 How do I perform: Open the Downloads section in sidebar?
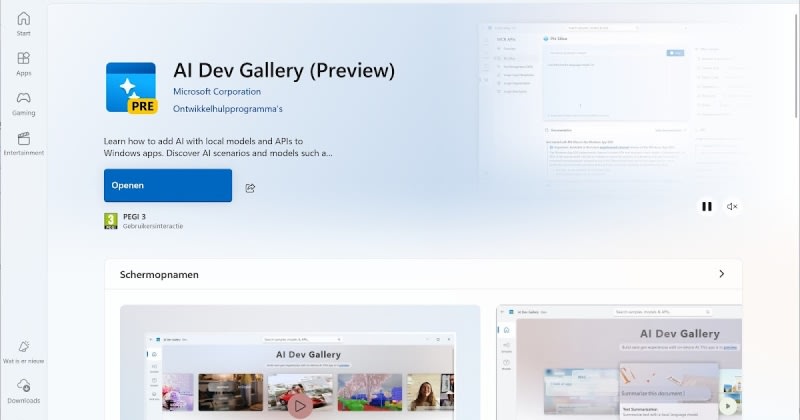point(23,391)
